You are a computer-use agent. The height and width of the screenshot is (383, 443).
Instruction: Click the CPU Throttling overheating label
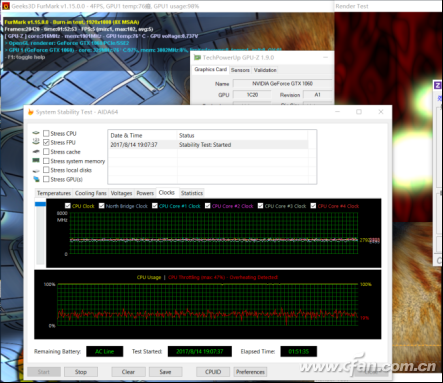coord(223,277)
